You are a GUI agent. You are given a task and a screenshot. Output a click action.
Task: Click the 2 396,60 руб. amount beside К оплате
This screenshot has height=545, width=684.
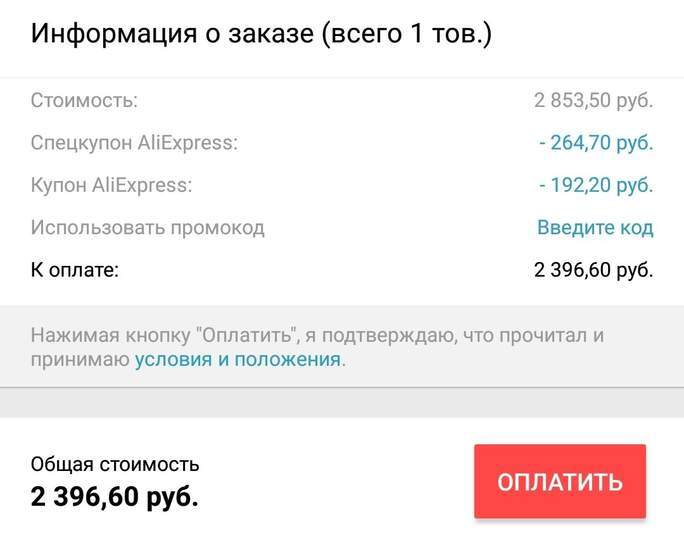593,270
